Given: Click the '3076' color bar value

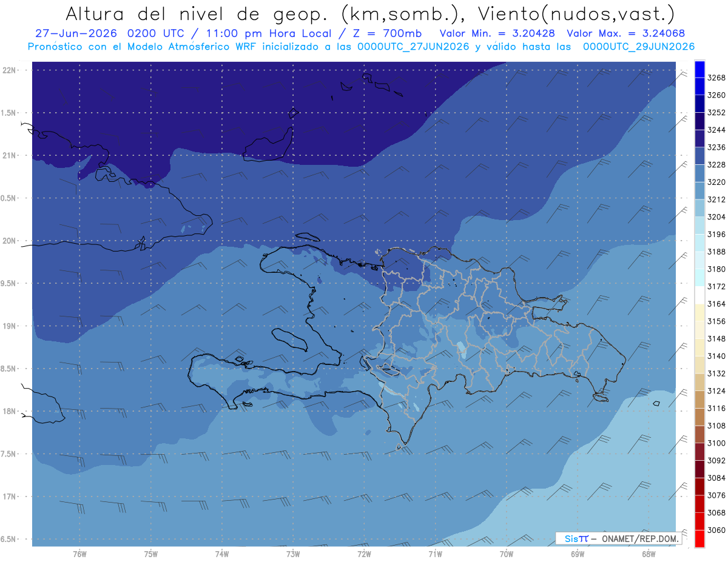Looking at the screenshot, I should point(716,495).
